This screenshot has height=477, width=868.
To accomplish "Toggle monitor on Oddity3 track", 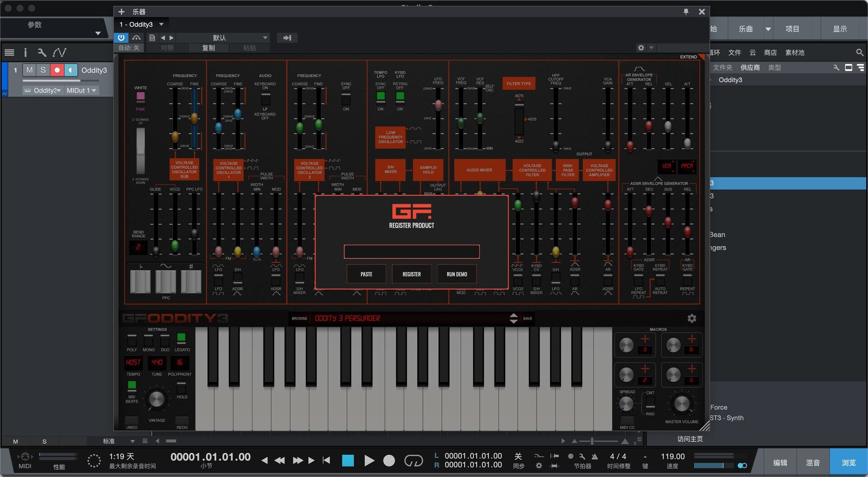I will click(71, 70).
